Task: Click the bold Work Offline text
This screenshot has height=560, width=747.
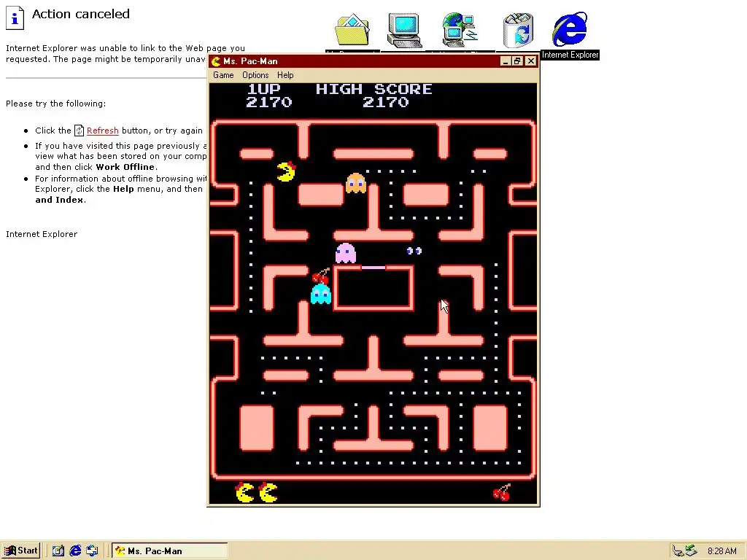Action: coord(125,167)
